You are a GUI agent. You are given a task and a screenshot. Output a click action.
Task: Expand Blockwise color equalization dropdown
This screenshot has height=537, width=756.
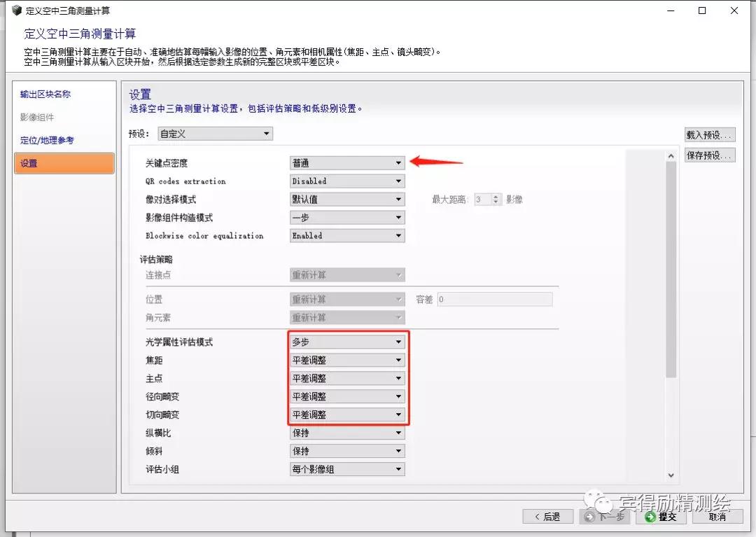347,236
